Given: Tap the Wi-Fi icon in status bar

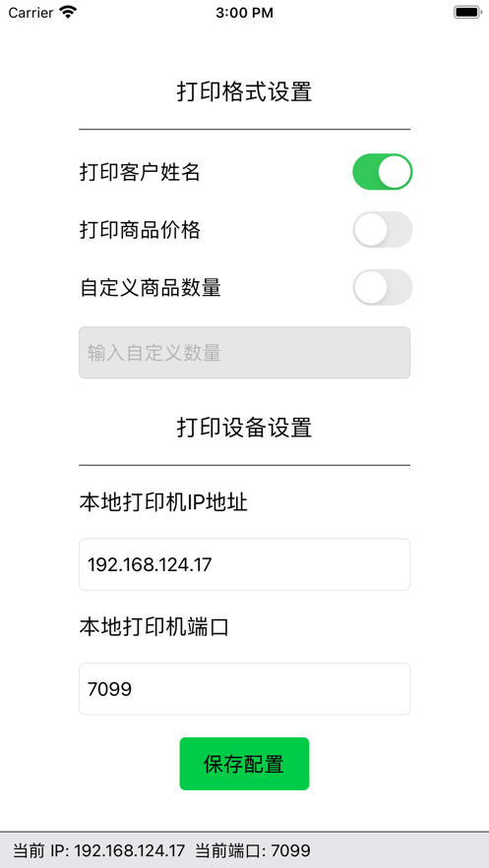Looking at the screenshot, I should pos(68,12).
